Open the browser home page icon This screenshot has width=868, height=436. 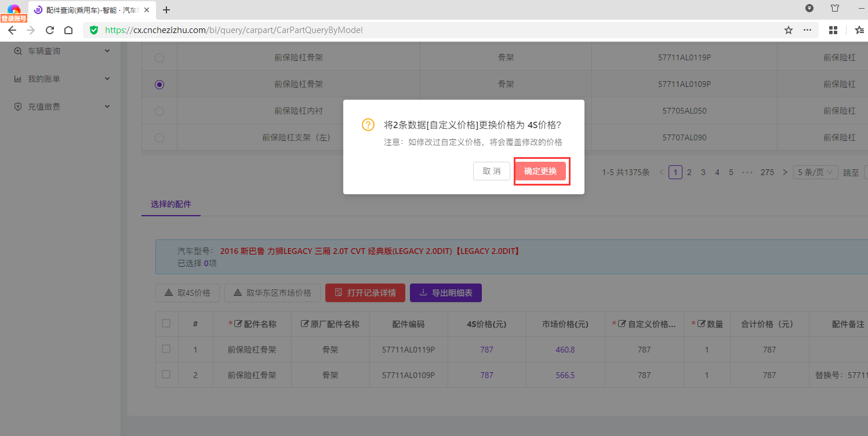coord(68,30)
